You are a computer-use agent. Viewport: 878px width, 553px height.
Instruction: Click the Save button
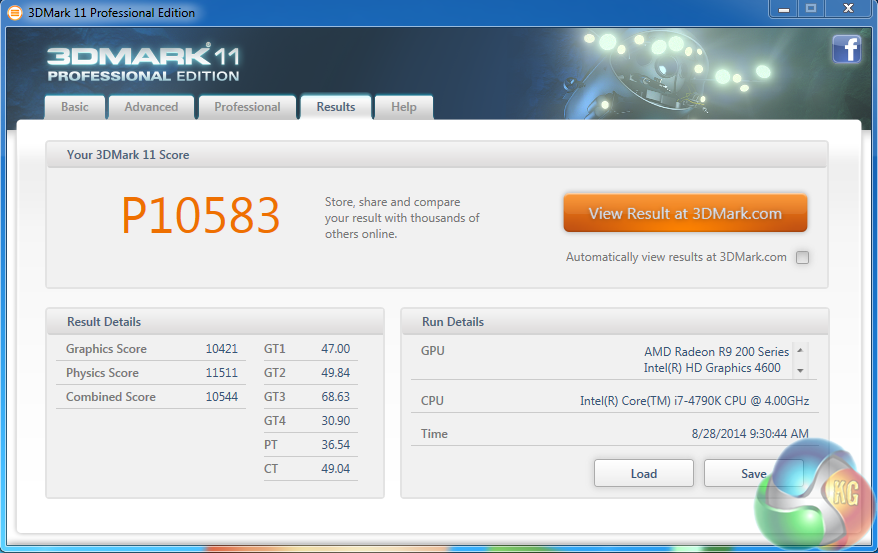coord(753,474)
